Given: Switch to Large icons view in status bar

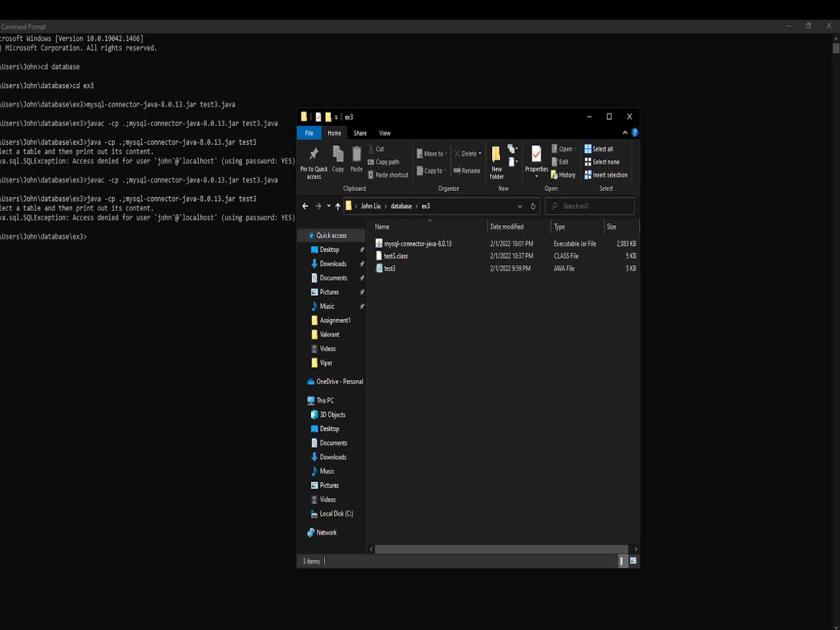Looking at the screenshot, I should 633,561.
